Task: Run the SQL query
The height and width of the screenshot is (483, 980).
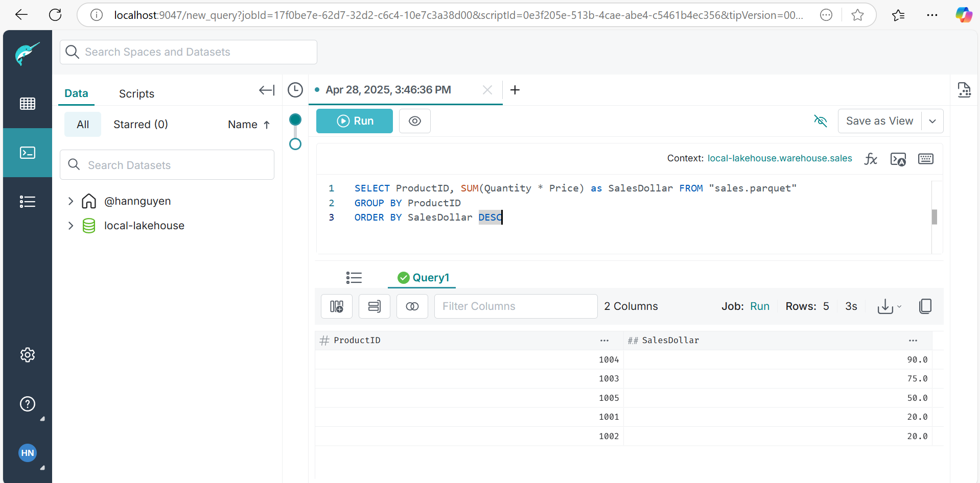Action: [x=355, y=121]
